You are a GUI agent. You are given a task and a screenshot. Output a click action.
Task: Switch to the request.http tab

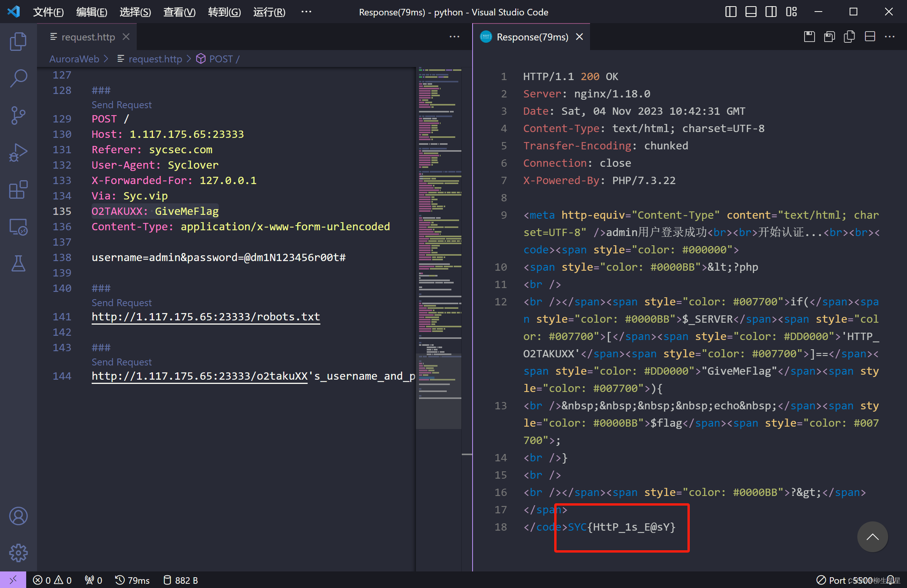point(88,37)
